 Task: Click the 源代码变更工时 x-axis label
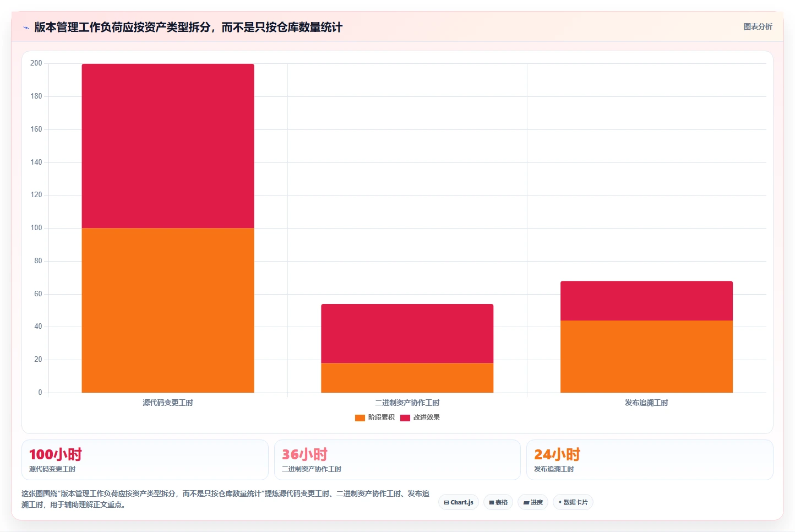point(168,403)
